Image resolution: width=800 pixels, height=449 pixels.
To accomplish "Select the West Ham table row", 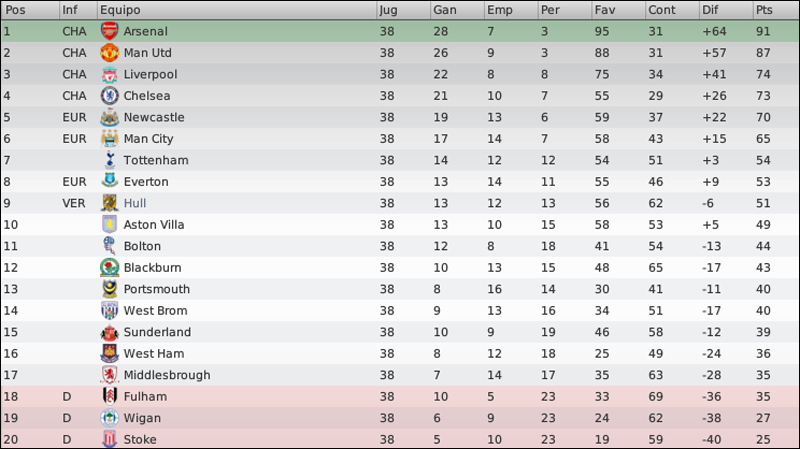I will click(x=400, y=354).
